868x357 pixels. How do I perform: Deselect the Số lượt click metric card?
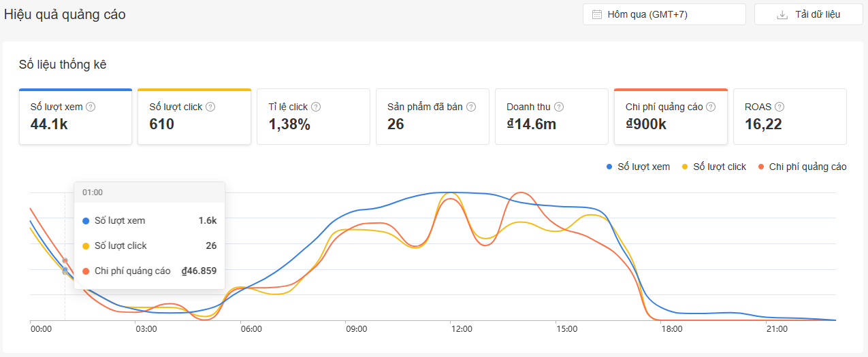point(194,116)
